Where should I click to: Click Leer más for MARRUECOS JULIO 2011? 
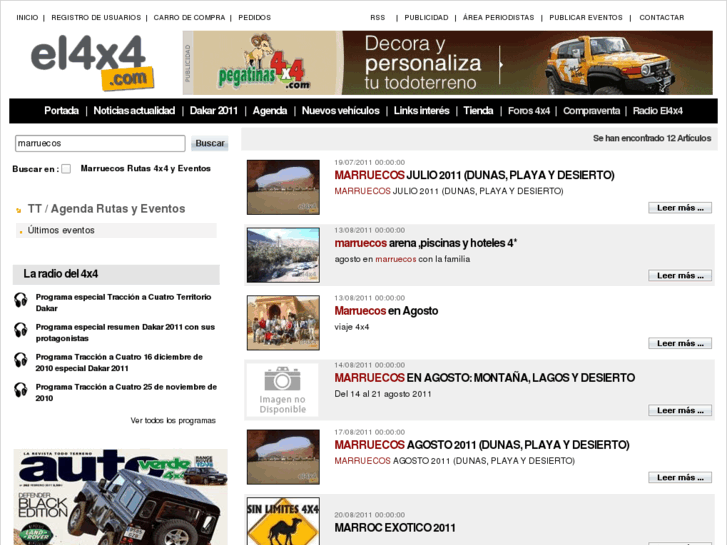point(680,208)
